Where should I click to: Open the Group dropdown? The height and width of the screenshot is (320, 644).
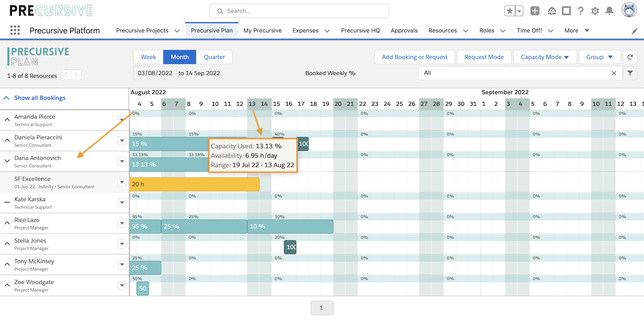click(x=599, y=57)
